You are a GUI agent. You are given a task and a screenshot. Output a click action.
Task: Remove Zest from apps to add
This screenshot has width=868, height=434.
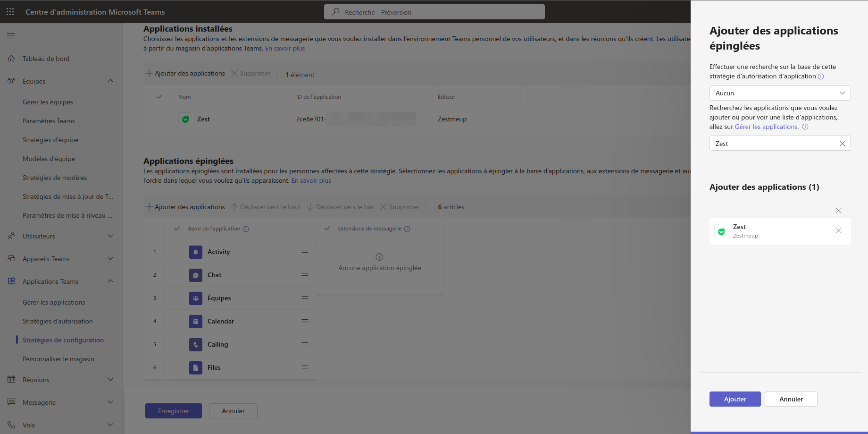838,231
